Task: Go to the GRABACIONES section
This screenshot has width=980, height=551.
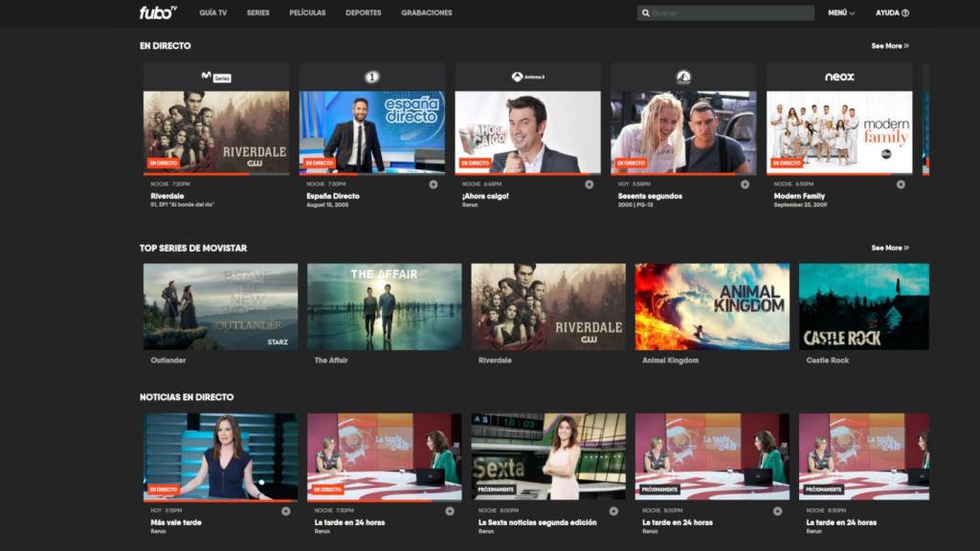Action: pyautogui.click(x=427, y=13)
